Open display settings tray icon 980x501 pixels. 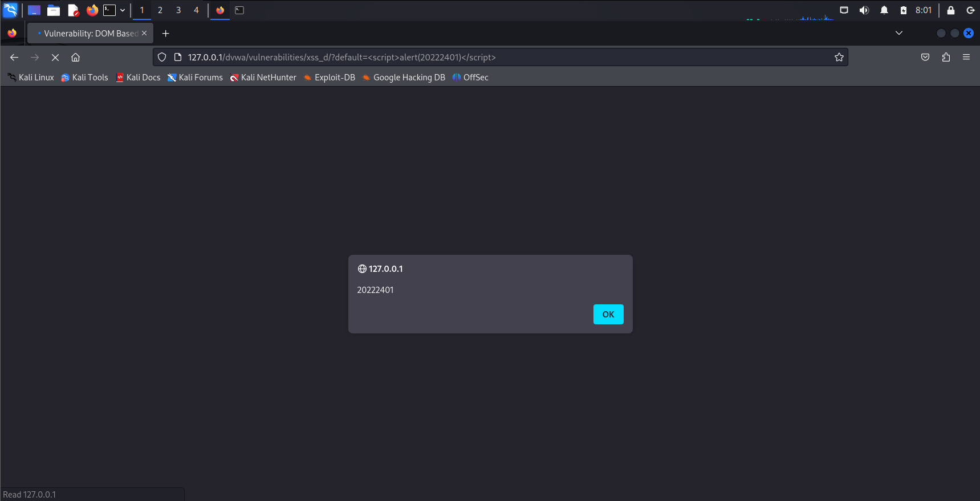pyautogui.click(x=844, y=10)
